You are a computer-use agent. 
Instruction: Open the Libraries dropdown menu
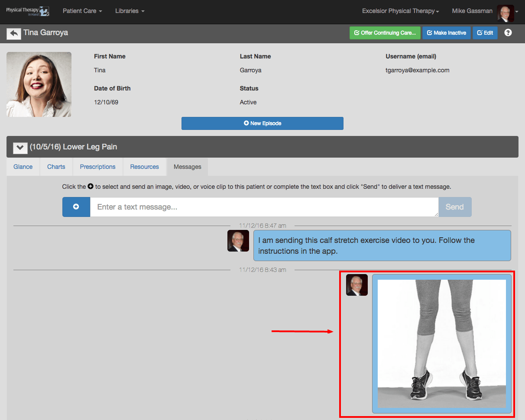point(130,11)
